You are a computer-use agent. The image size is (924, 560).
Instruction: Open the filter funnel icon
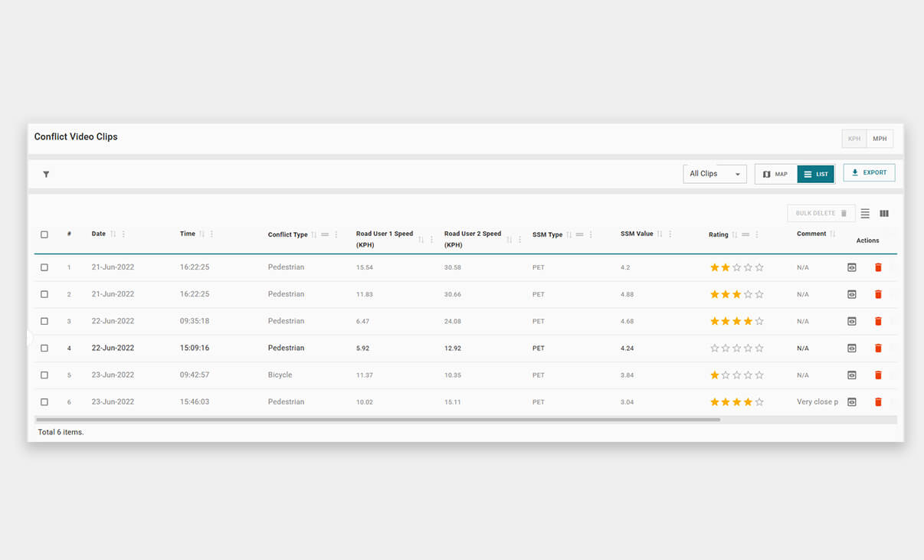46,175
